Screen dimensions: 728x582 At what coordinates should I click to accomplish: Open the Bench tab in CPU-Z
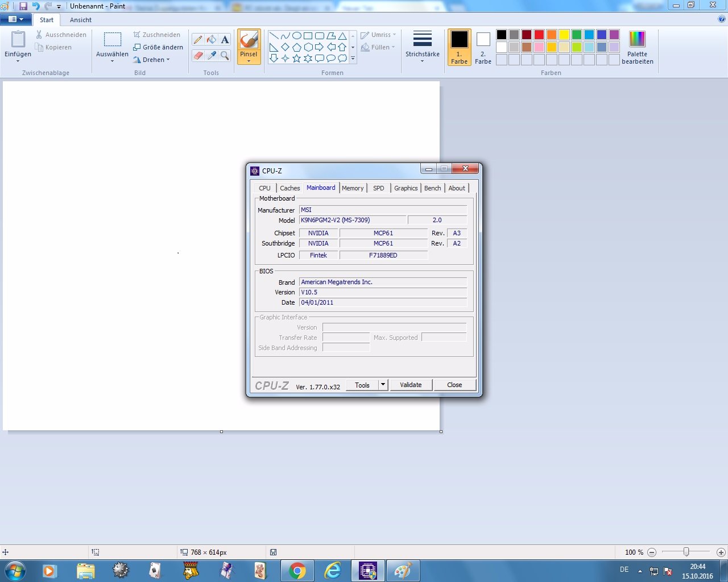433,188
